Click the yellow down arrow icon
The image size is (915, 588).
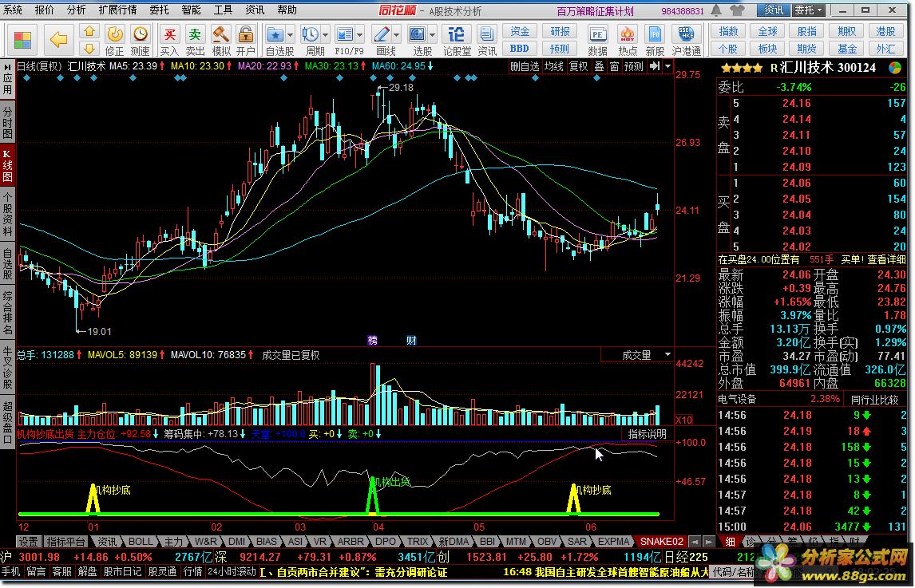click(89, 48)
